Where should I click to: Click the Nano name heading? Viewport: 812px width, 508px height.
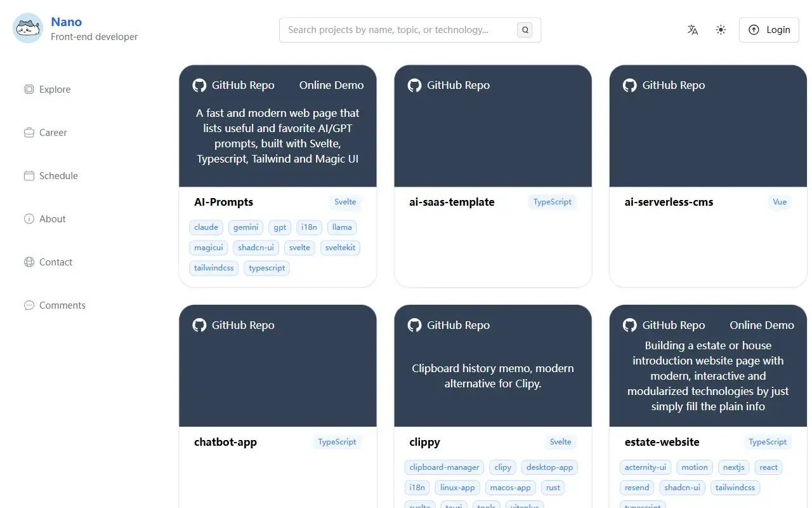pyautogui.click(x=66, y=22)
